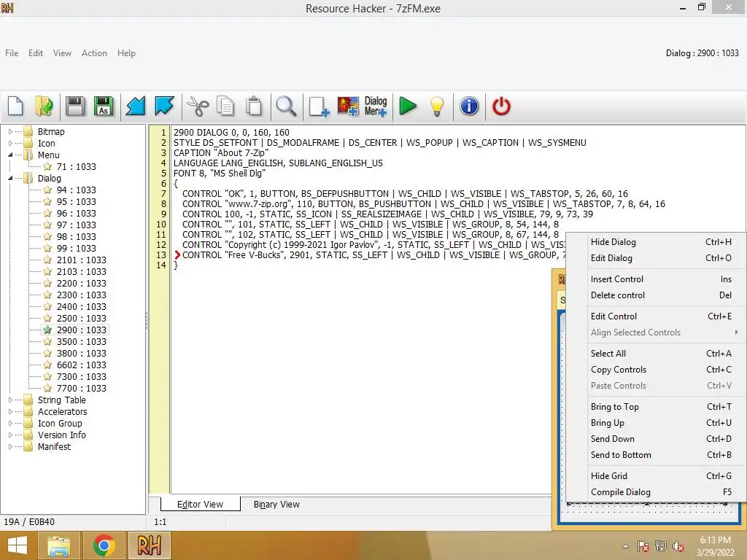
Task: Switch to the Binary View tab
Action: pyautogui.click(x=276, y=505)
